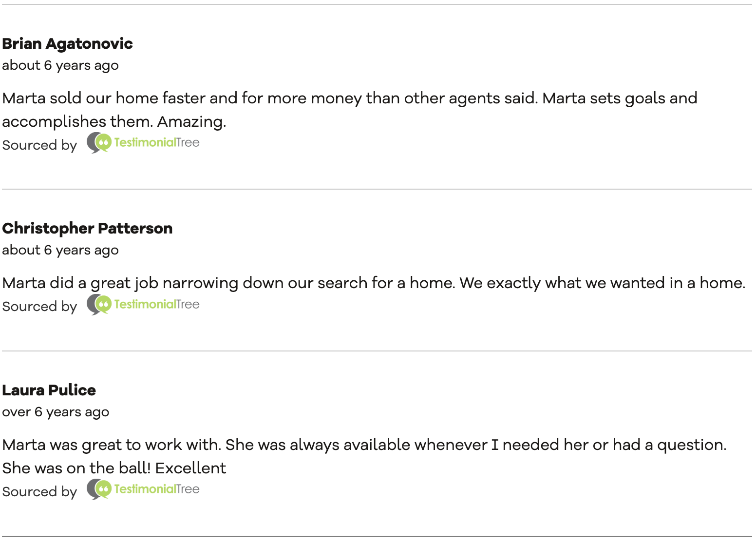
Task: Click the divider line above Laura Pulice's testimonial
Action: [377, 351]
